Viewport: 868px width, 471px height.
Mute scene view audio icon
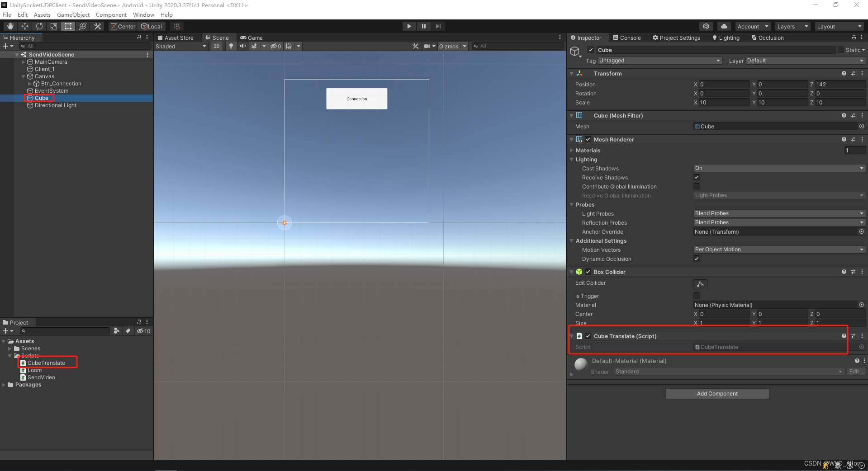pyautogui.click(x=242, y=46)
